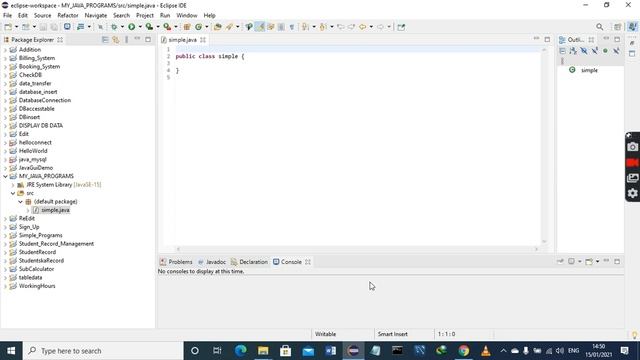Open the Run button dropdown arrow
640x360 pixels.
coord(140,27)
